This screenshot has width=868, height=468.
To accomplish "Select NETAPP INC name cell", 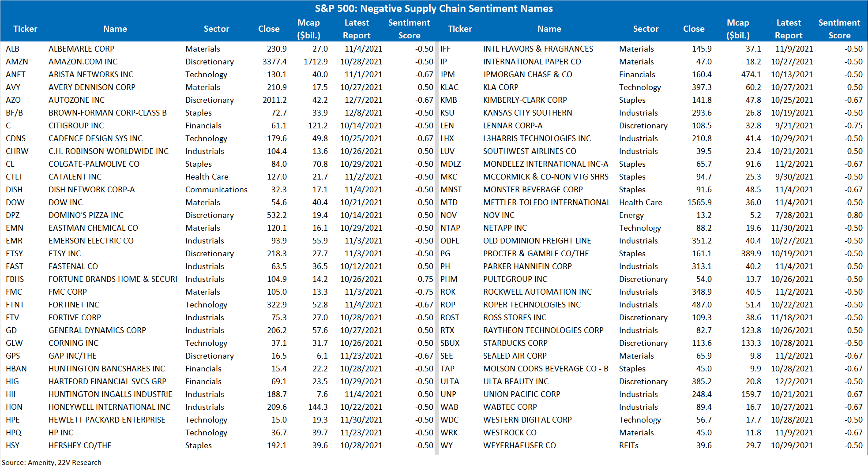I will pyautogui.click(x=505, y=228).
